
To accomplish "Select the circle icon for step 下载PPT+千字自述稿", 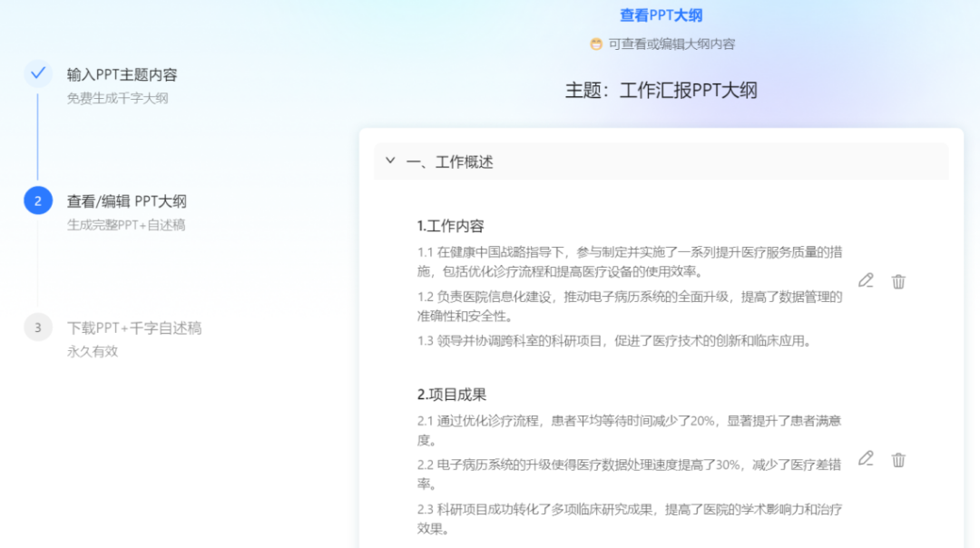I will point(37,327).
